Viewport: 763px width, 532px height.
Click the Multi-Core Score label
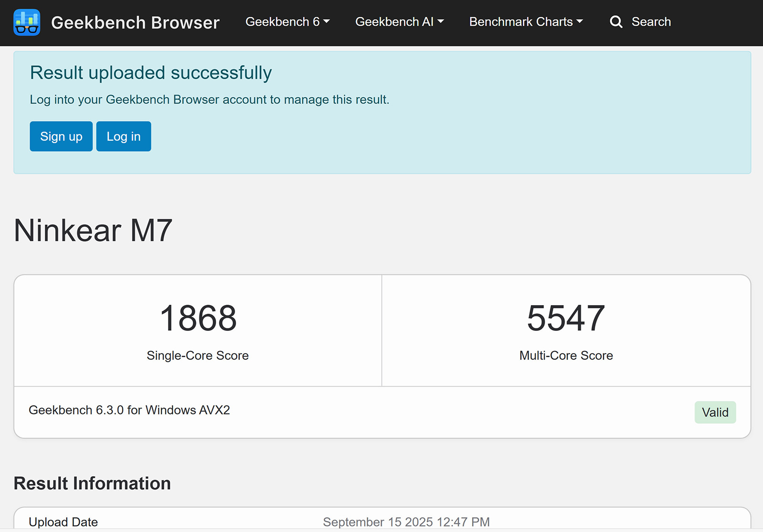click(566, 356)
